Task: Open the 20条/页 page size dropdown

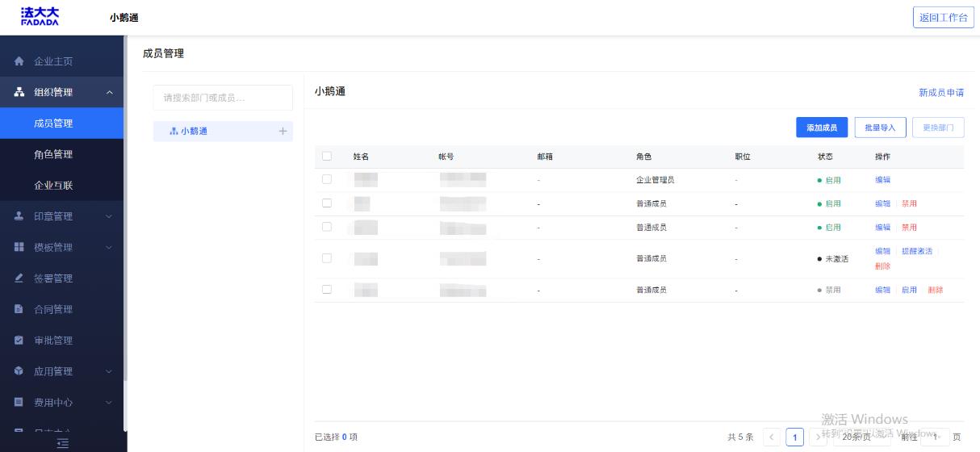Action: (862, 437)
